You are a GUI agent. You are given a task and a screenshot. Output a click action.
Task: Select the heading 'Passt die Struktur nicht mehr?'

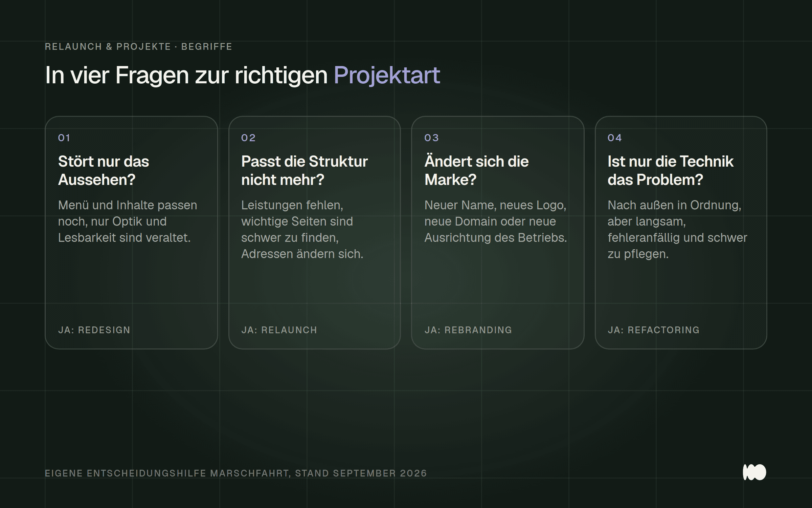click(x=304, y=170)
